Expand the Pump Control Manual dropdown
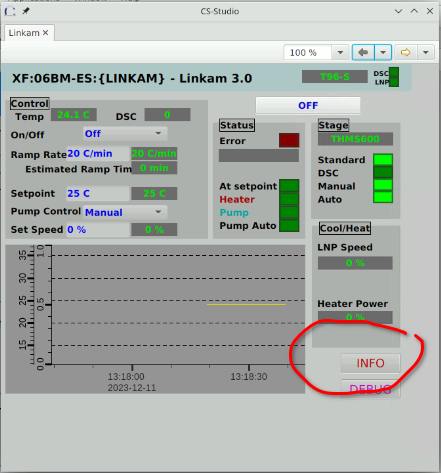Screen dimensions: 441x473 pos(125,212)
